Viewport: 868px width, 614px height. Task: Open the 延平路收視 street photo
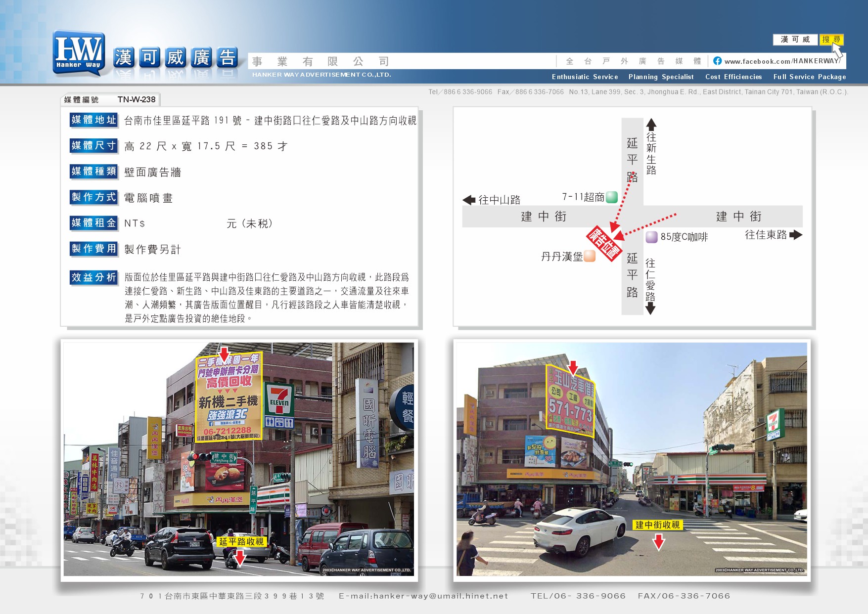[x=239, y=459]
